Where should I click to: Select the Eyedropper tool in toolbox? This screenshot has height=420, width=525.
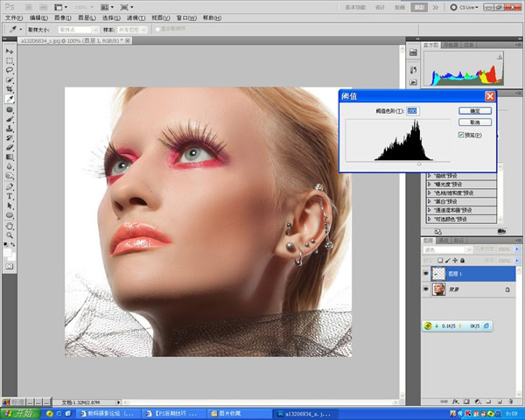tap(10, 100)
